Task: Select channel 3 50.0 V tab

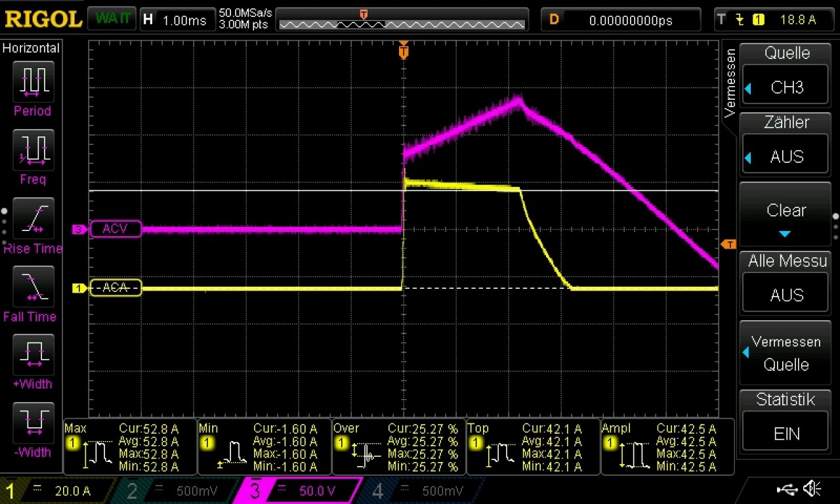Action: coord(299,490)
